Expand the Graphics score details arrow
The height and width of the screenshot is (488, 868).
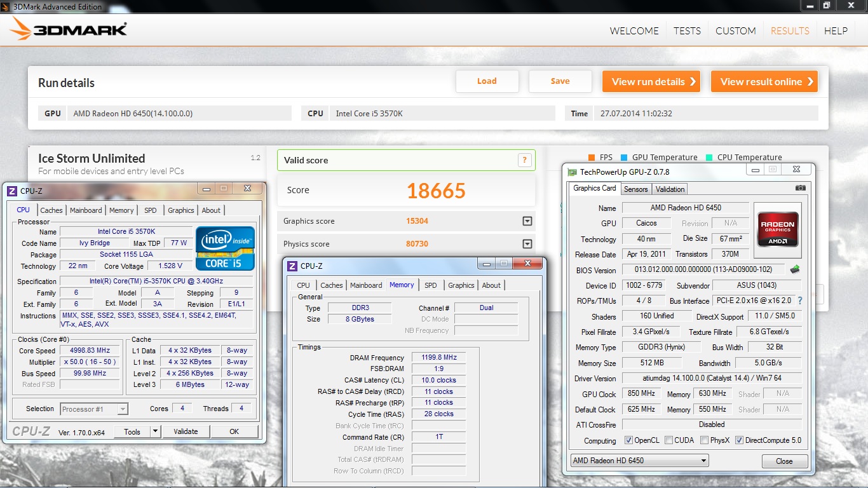coord(527,221)
